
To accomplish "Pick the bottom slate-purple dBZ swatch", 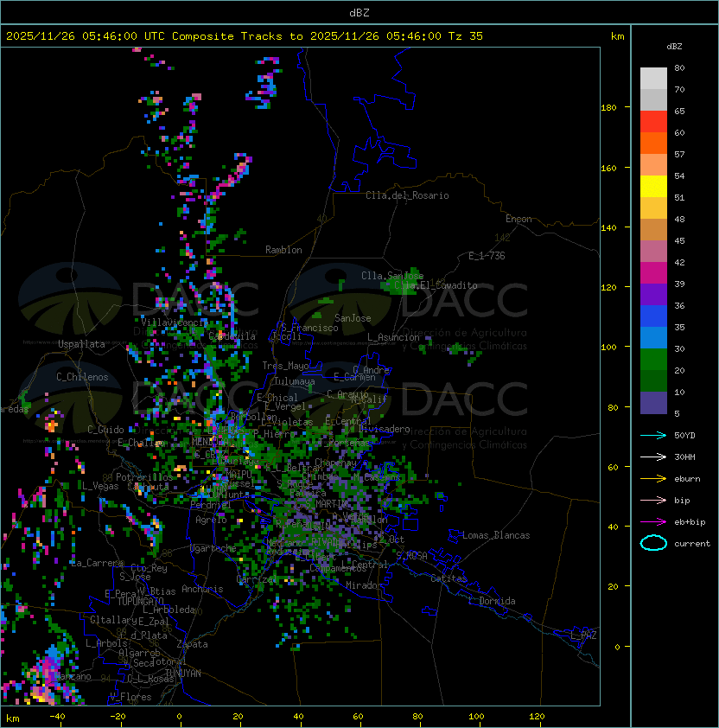I will (x=653, y=403).
